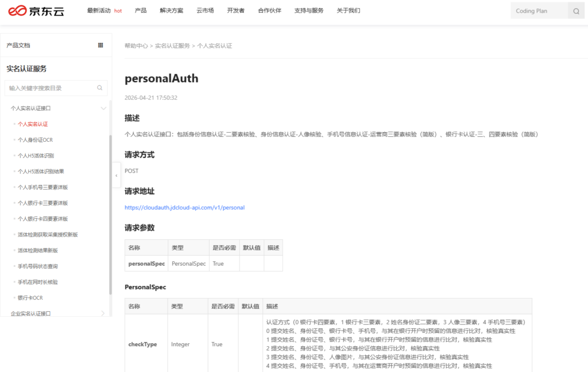Click the JD Cloud logo

point(36,11)
